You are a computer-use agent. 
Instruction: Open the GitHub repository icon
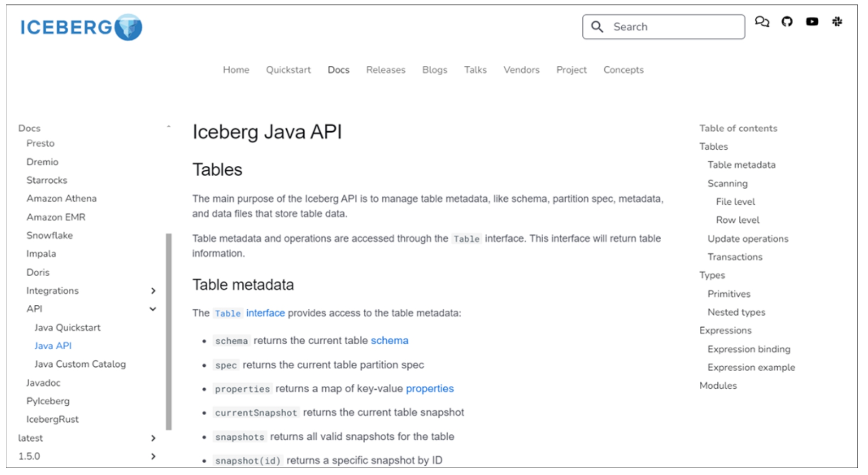787,21
